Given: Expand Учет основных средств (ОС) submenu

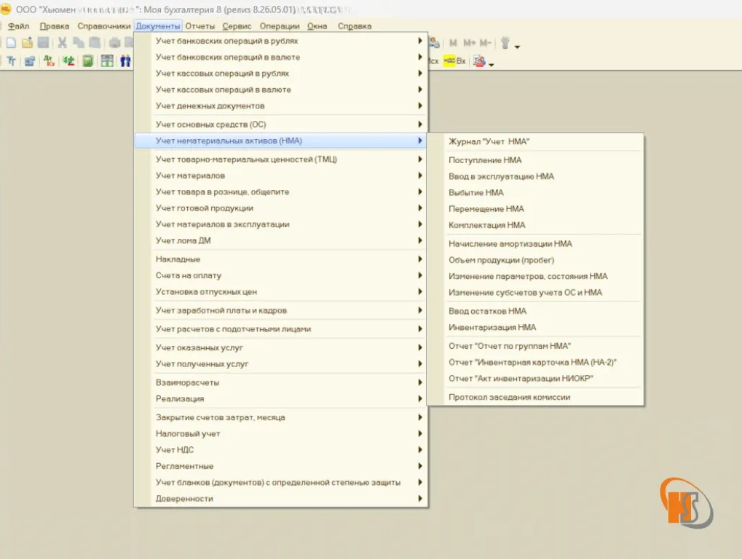Looking at the screenshot, I should 281,125.
